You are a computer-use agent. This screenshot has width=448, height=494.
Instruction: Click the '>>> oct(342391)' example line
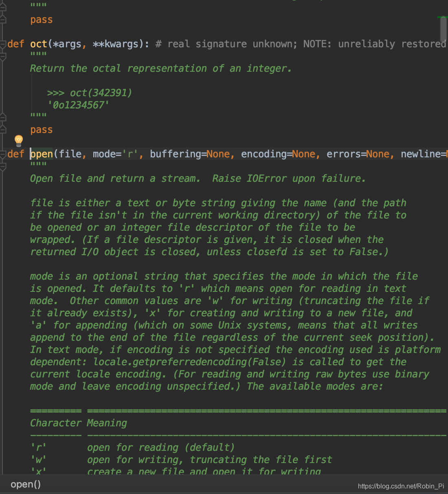pyautogui.click(x=90, y=93)
